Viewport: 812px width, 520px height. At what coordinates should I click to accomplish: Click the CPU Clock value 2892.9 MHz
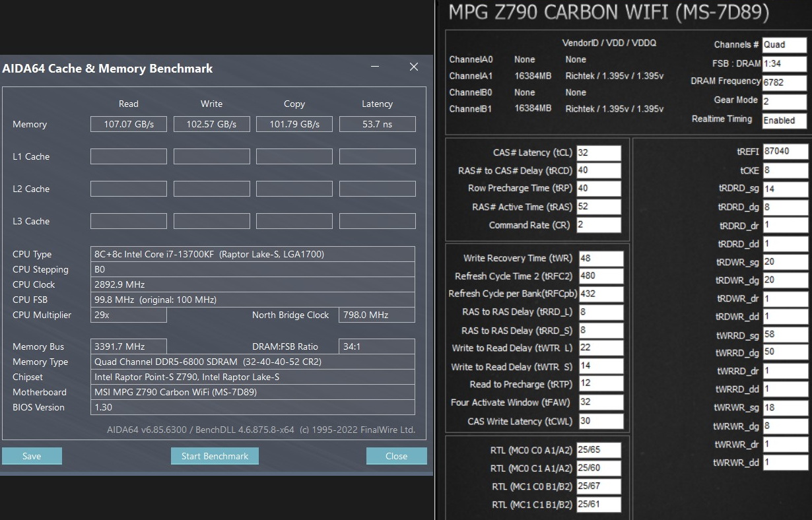pyautogui.click(x=253, y=284)
